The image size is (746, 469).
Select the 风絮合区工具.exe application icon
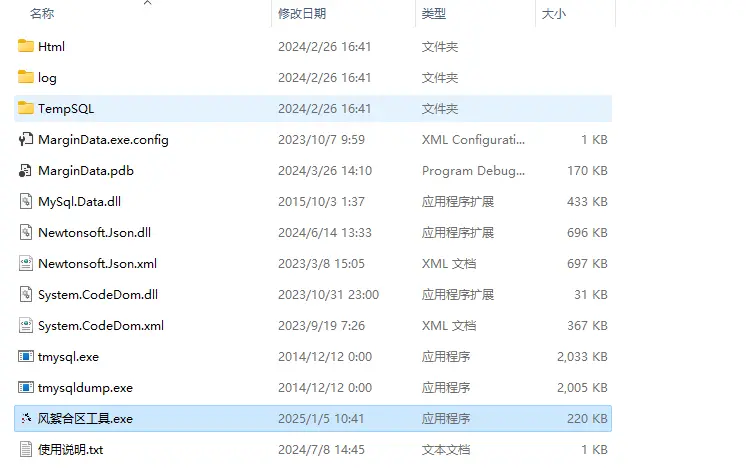coord(26,418)
